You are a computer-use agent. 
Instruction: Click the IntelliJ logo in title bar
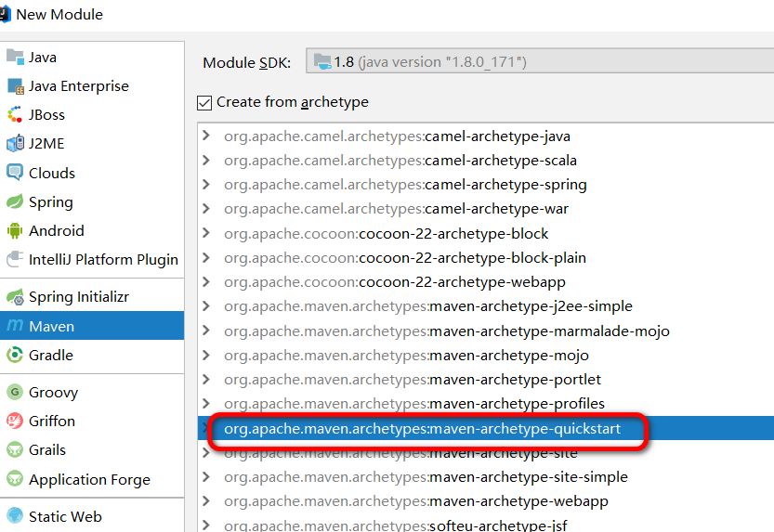tap(5, 14)
